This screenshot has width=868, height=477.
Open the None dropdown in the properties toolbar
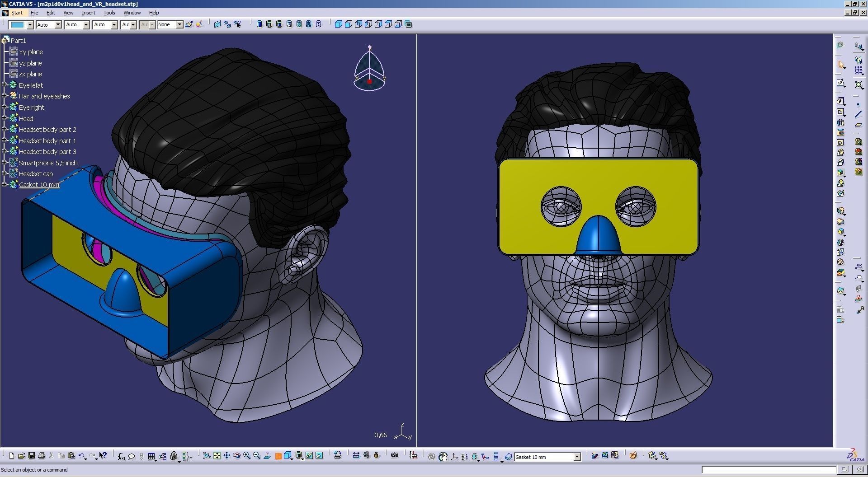click(x=179, y=25)
